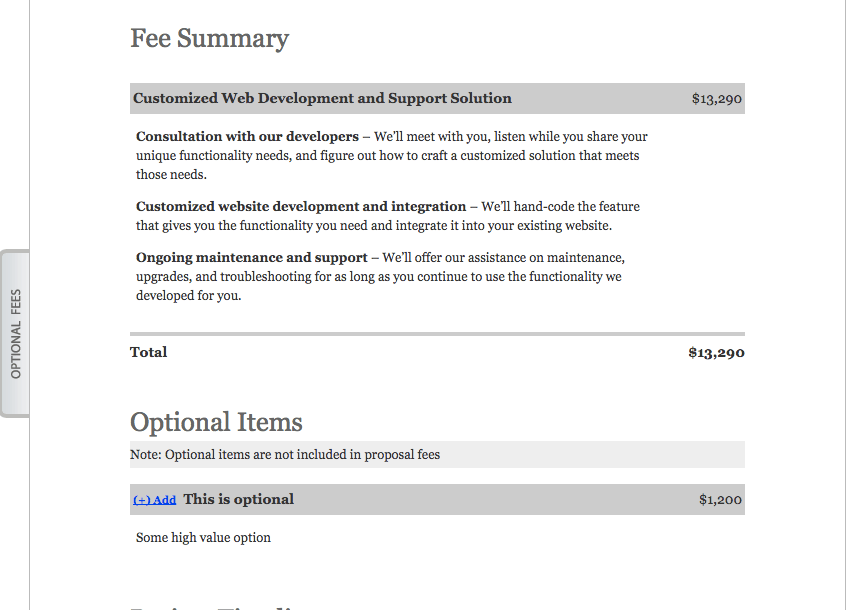Select the Customized Web Development and Support Solution title
The image size is (856, 610).
pos(322,98)
